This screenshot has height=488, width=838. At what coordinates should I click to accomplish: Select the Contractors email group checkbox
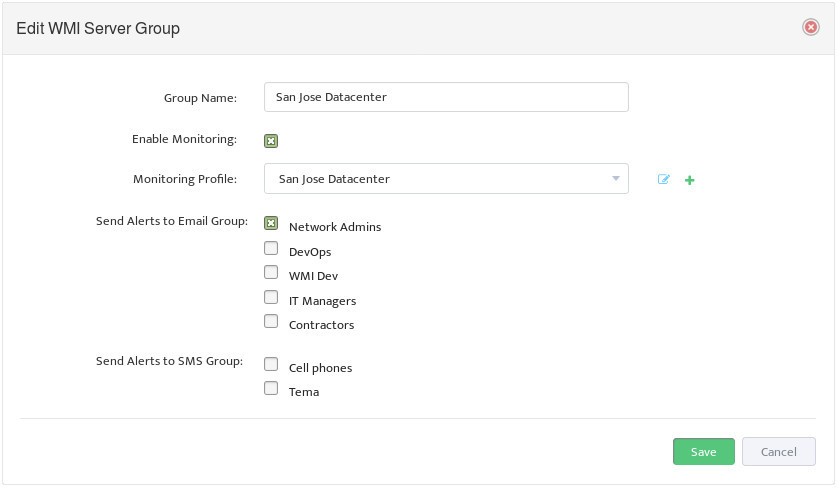[271, 321]
